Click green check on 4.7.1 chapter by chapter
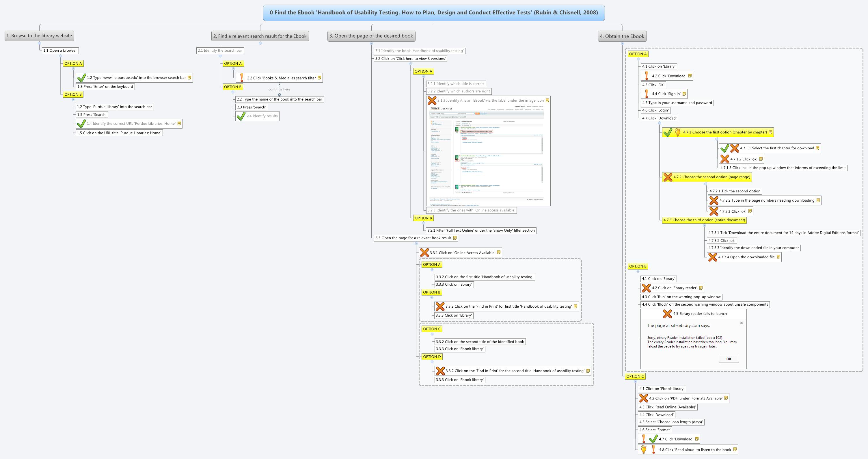The image size is (868, 459). click(x=668, y=132)
